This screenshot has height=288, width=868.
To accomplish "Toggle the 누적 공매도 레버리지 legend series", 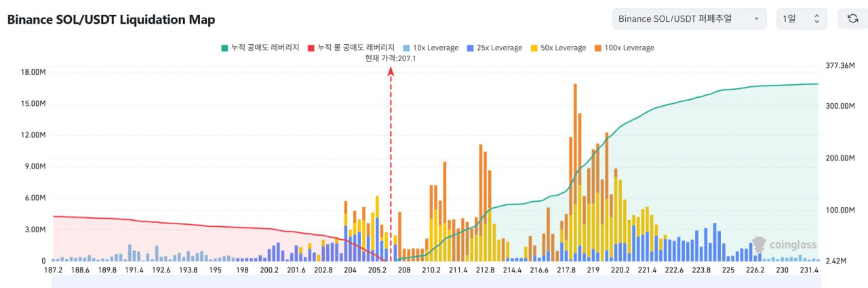I will click(x=260, y=48).
